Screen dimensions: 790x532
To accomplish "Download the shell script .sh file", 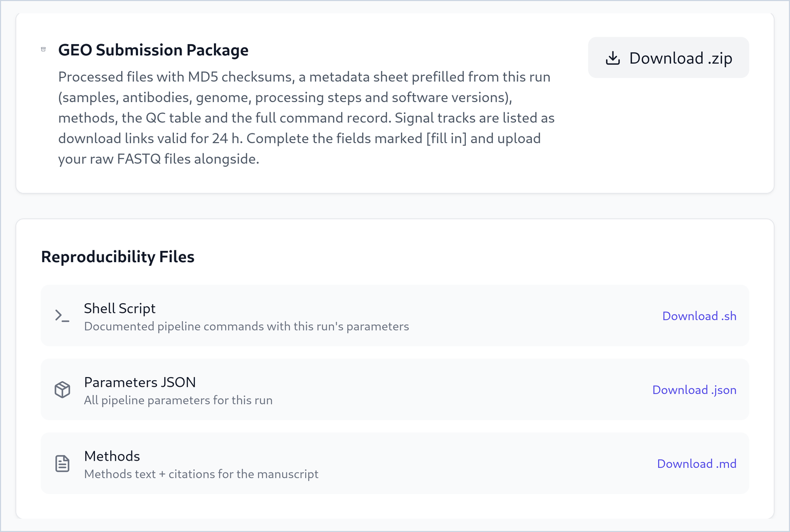I will [699, 316].
